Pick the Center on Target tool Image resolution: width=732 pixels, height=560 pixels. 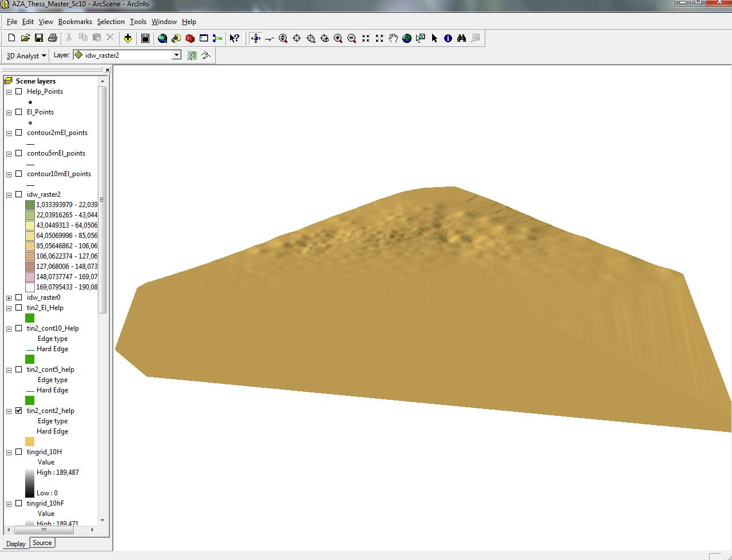click(297, 38)
